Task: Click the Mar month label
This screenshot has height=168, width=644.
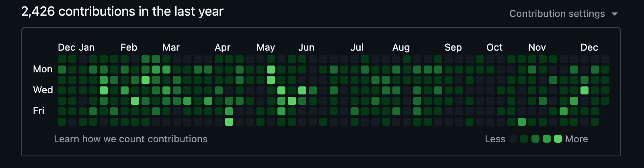Action: tap(171, 47)
